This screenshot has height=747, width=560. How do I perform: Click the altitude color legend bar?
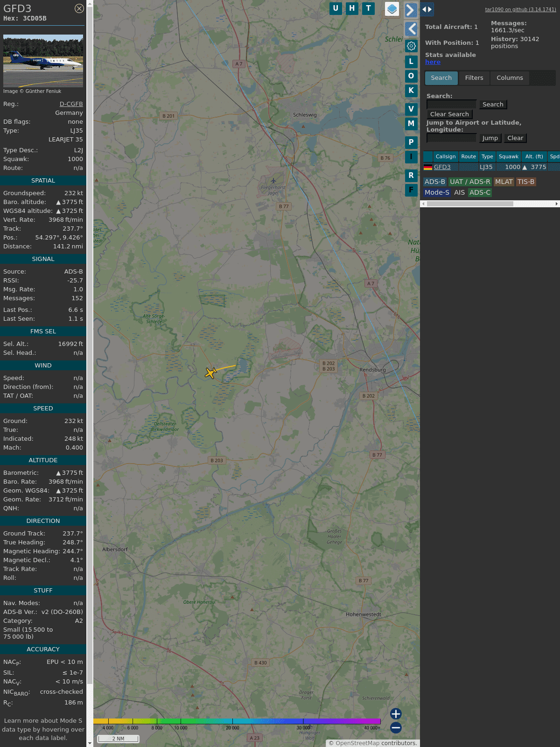(237, 721)
